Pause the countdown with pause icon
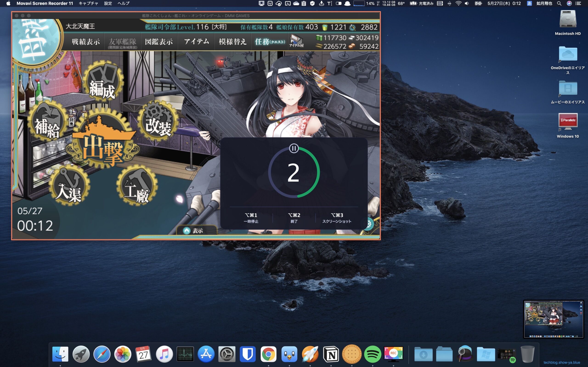 [x=294, y=148]
